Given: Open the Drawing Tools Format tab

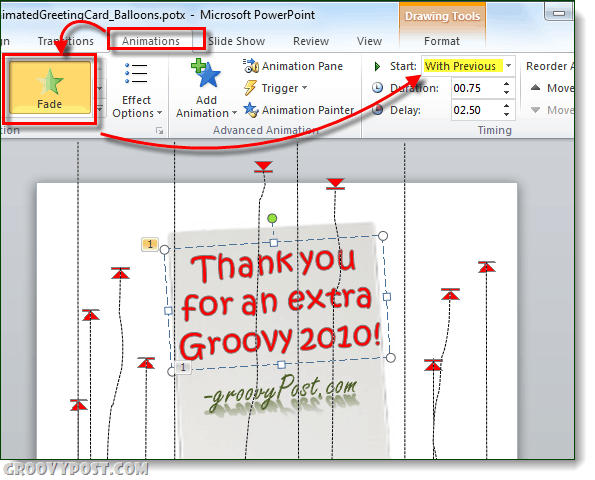Looking at the screenshot, I should coord(442,41).
